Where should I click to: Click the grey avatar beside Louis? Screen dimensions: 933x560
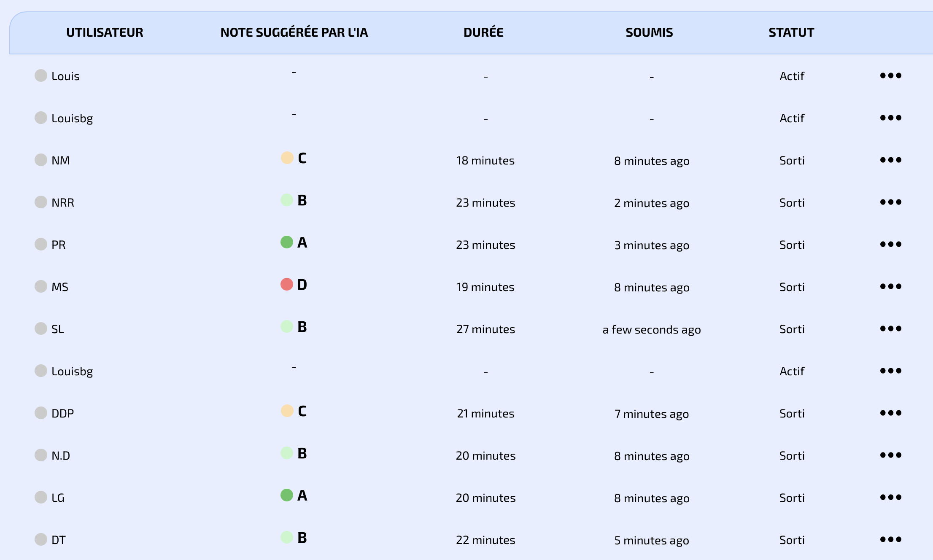tap(41, 75)
